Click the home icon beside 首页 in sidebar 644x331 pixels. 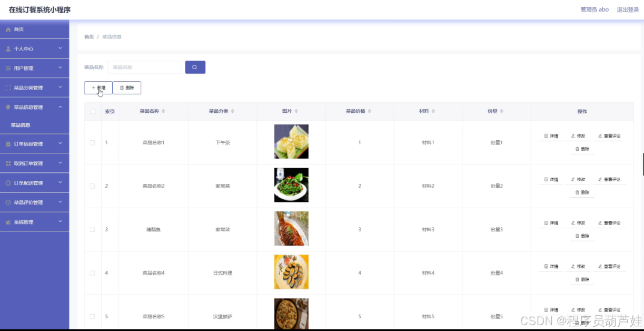pos(8,30)
